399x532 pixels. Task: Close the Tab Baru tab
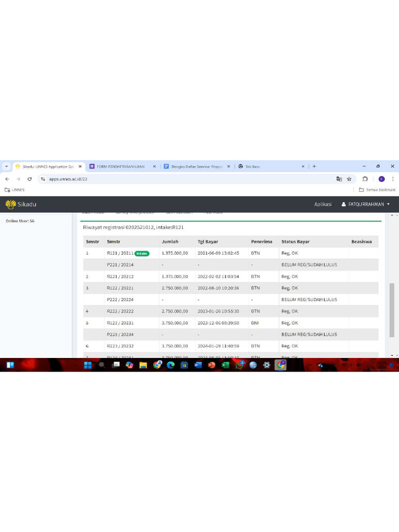point(303,167)
